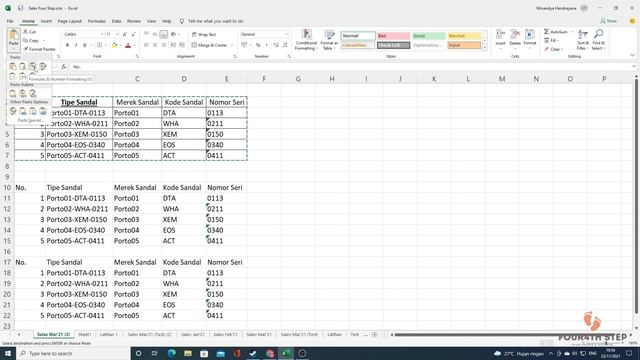Viewport: 640px width, 360px height.
Task: Pick Keep Source Formatting paste icon
Action: [42, 66]
